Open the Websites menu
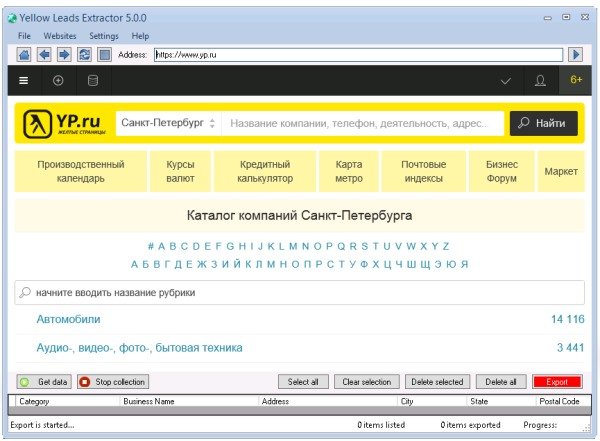 pos(59,36)
